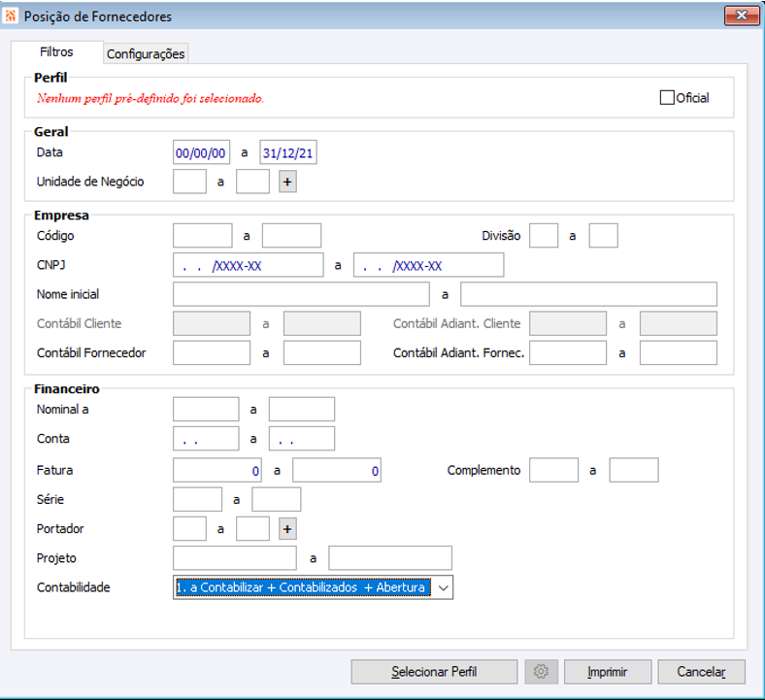765x700 pixels.
Task: Click the final Empresa Código field
Action: click(x=292, y=236)
